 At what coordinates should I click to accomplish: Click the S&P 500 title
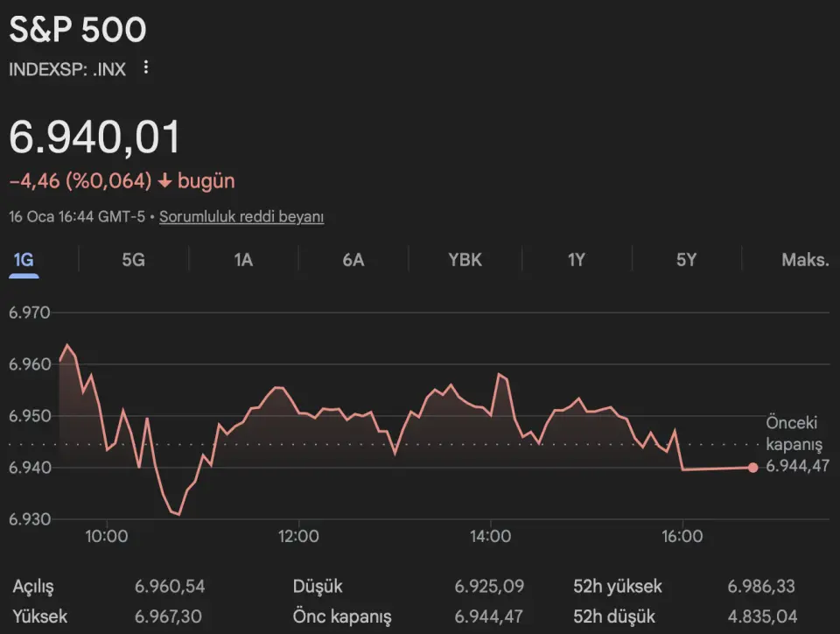pyautogui.click(x=78, y=31)
